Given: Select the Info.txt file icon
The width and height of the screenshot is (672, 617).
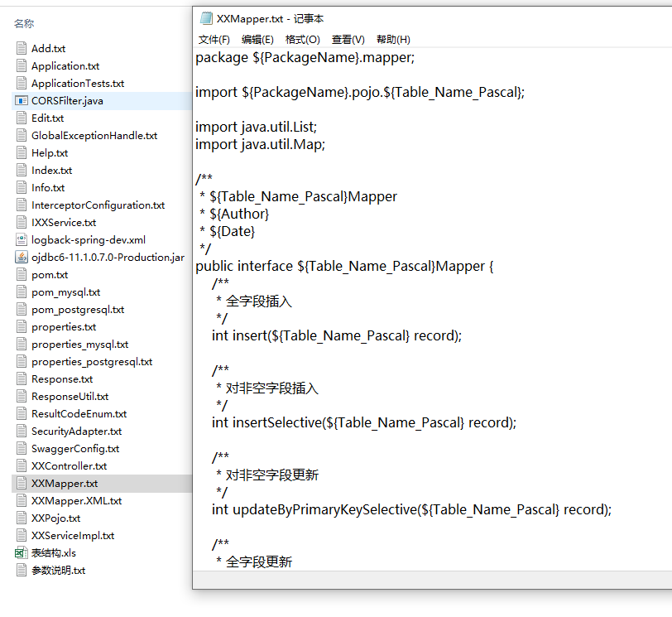Looking at the screenshot, I should click(22, 187).
